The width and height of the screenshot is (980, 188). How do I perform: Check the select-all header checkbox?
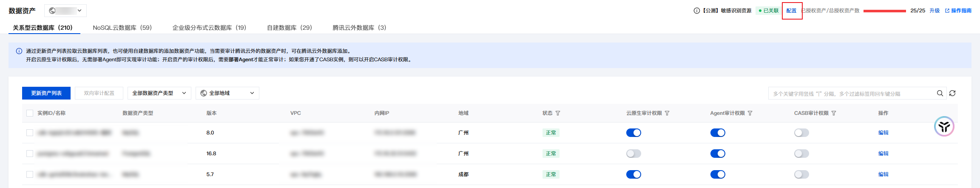coord(30,113)
